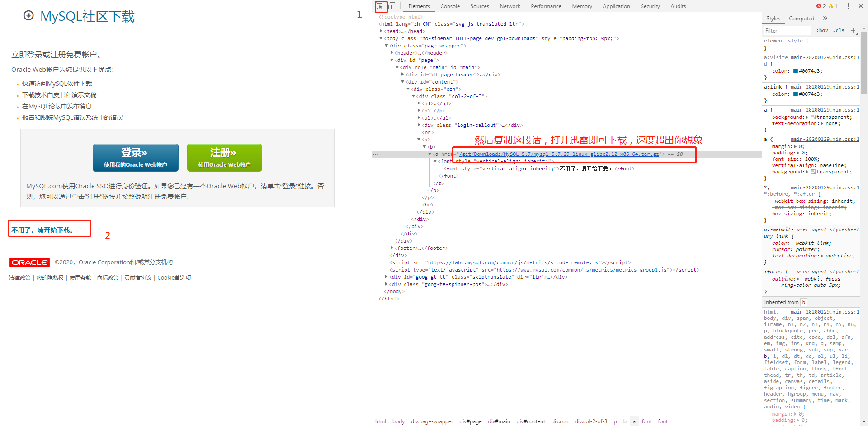The image size is (868, 426).
Task: Expand the div login-callout node
Action: pyautogui.click(x=419, y=125)
